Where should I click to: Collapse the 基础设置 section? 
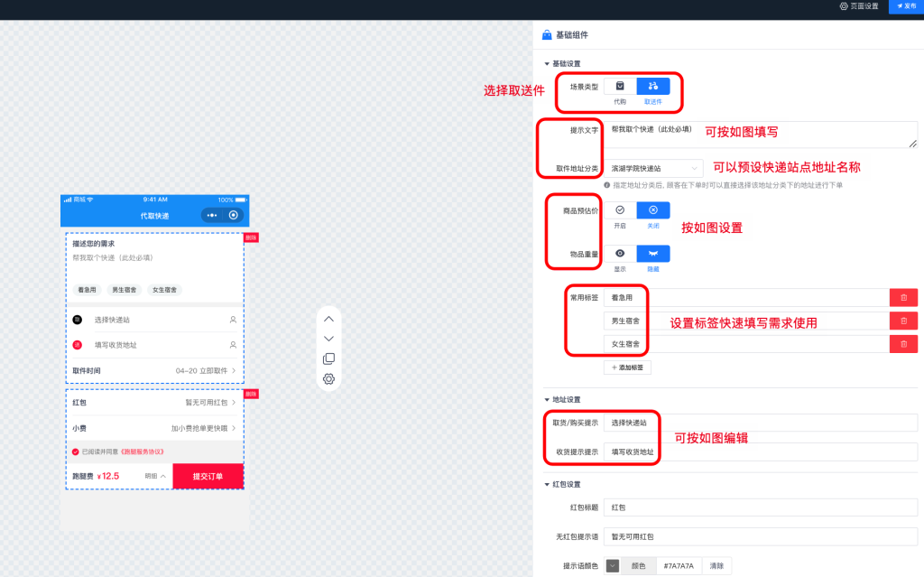tap(547, 64)
